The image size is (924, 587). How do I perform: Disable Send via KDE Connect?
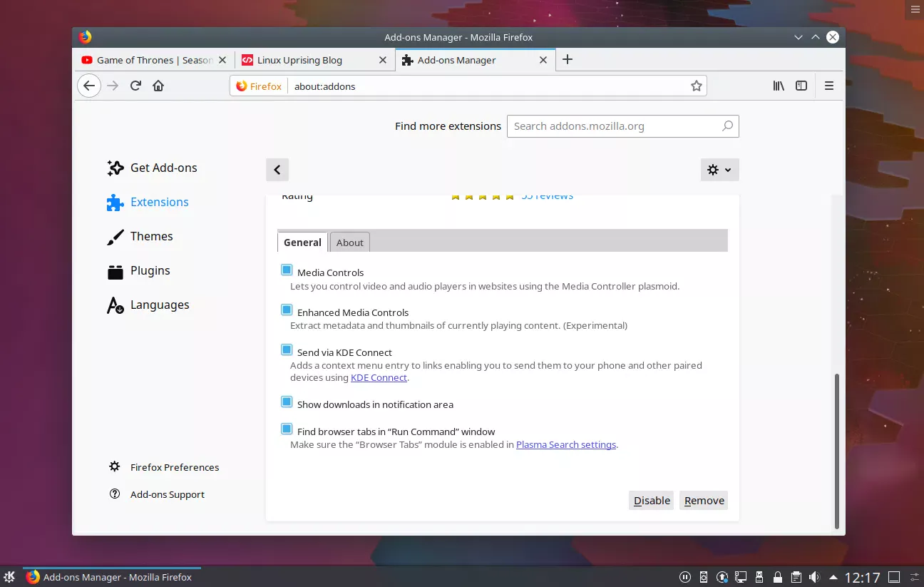287,350
